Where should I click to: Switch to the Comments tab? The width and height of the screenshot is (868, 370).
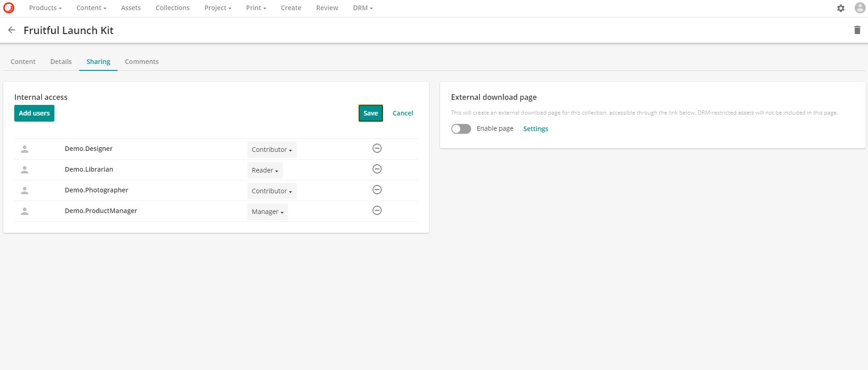[141, 62]
